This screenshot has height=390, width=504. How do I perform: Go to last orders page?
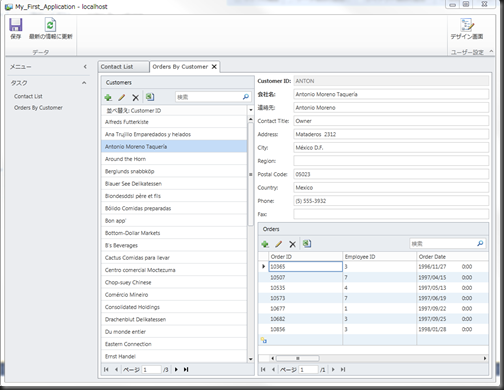pos(343,369)
